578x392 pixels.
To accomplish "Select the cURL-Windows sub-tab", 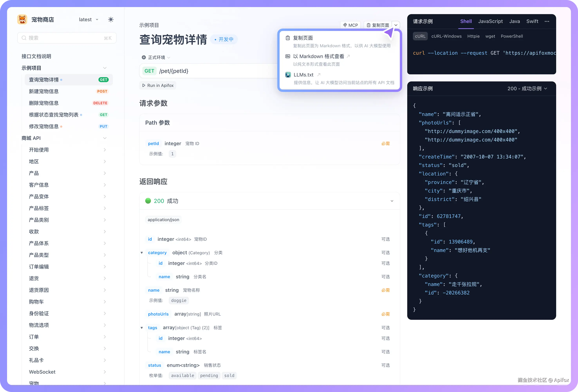I will (446, 36).
